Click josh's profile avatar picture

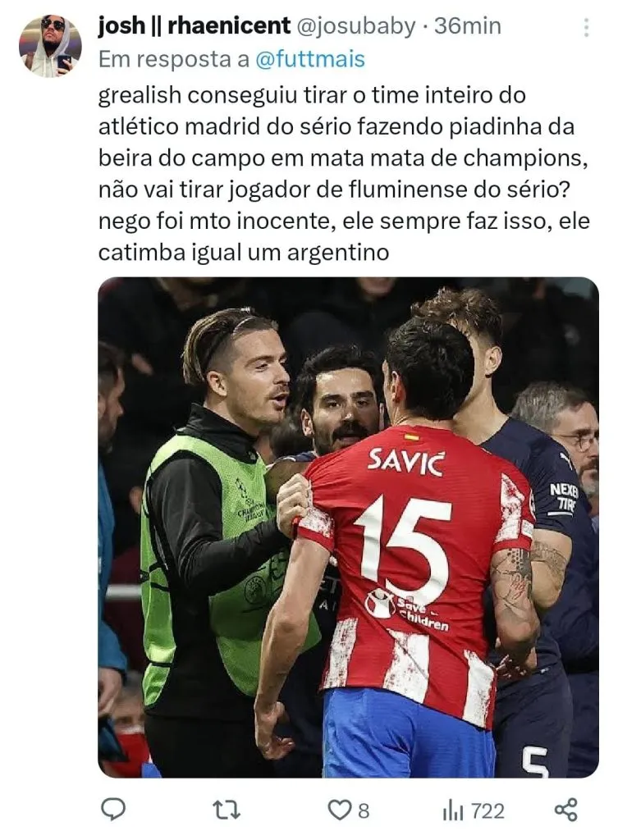(x=50, y=46)
